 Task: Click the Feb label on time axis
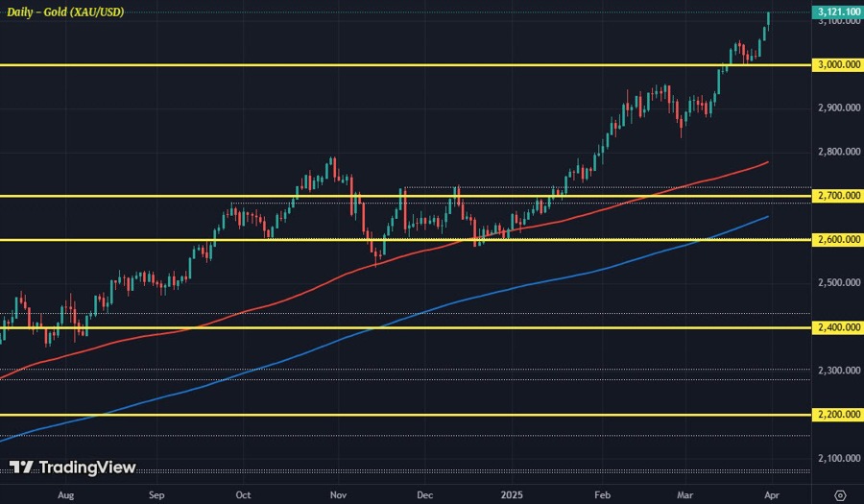click(x=602, y=495)
